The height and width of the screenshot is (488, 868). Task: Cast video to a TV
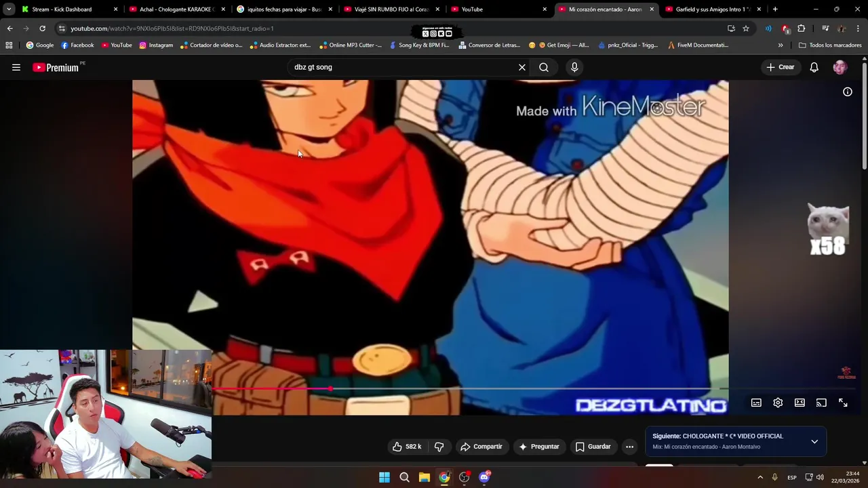[x=821, y=403]
